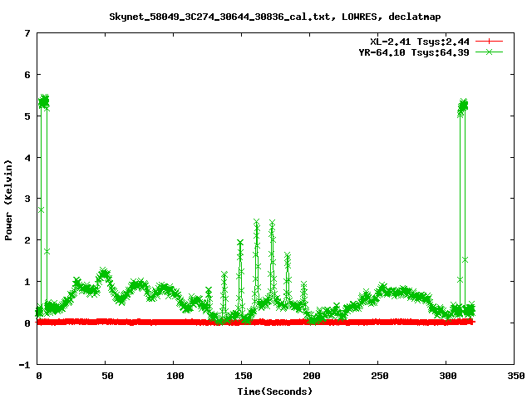This screenshot has height=399, width=532.
Task: Click the x-axis tick label 200
Action: [312, 376]
